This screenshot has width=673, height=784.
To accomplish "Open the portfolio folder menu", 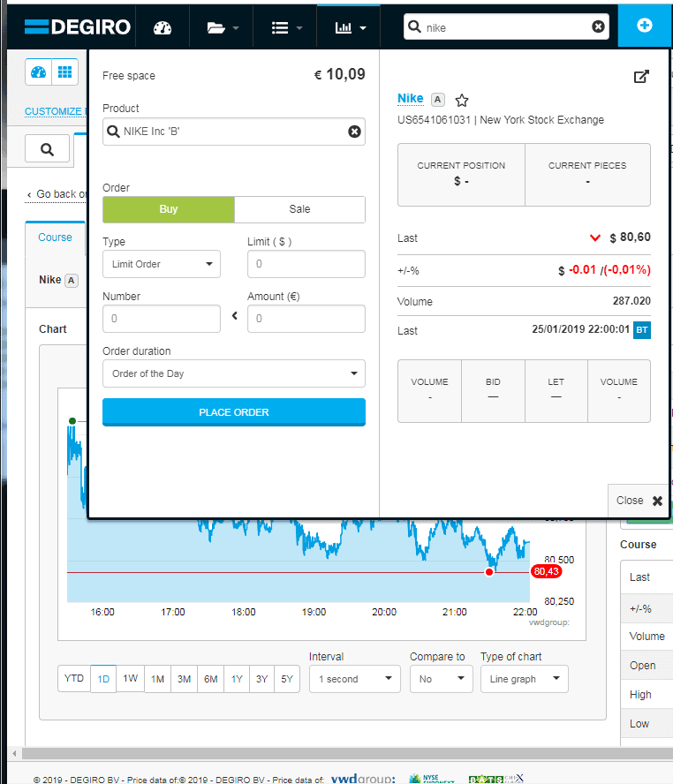I will [223, 28].
